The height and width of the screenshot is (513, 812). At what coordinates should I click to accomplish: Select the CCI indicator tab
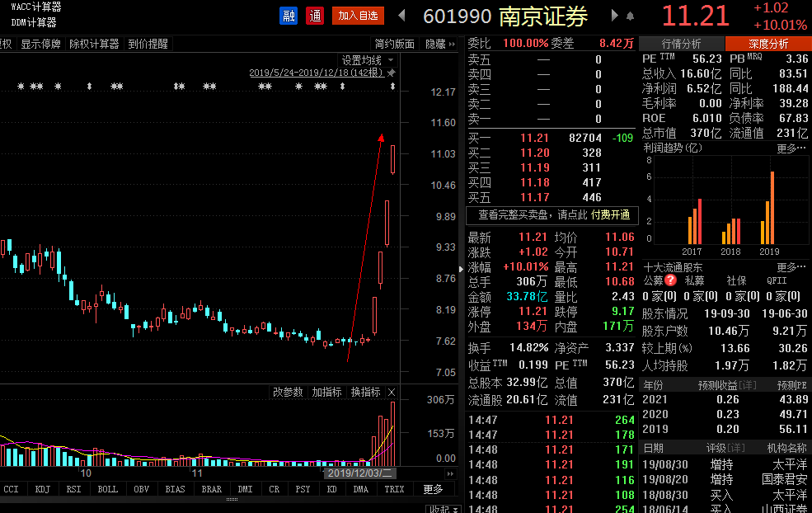point(11,489)
